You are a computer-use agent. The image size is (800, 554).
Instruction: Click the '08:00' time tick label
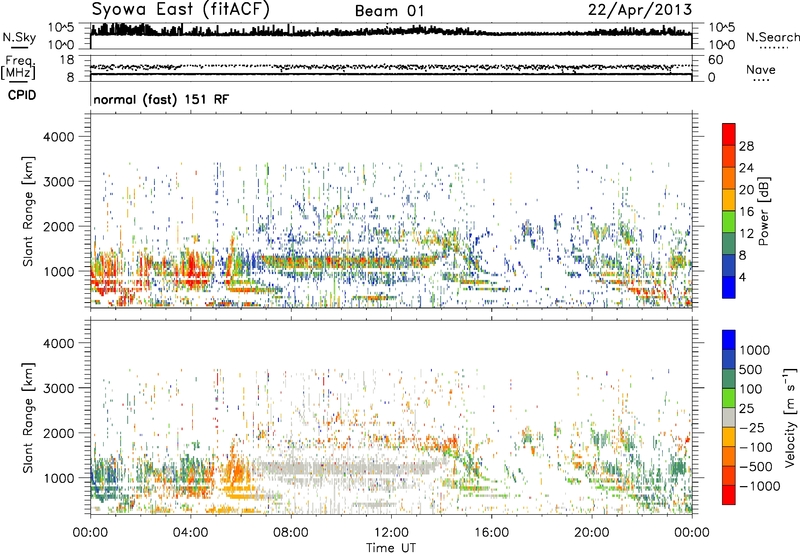pyautogui.click(x=291, y=533)
